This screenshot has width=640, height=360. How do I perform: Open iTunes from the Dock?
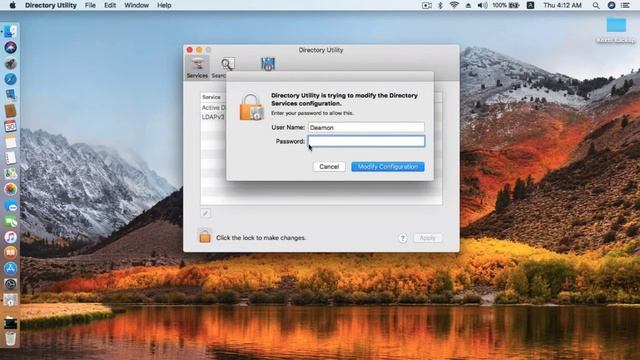point(11,237)
